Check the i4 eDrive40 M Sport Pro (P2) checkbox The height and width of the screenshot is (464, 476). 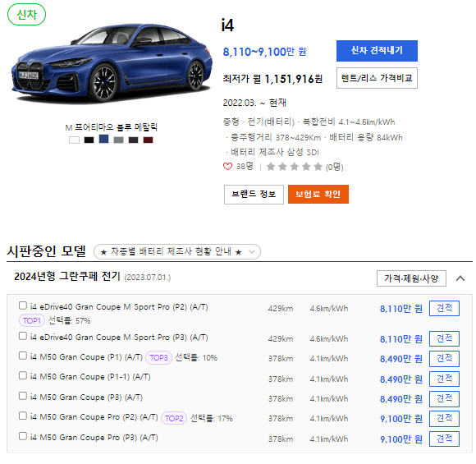(x=23, y=306)
